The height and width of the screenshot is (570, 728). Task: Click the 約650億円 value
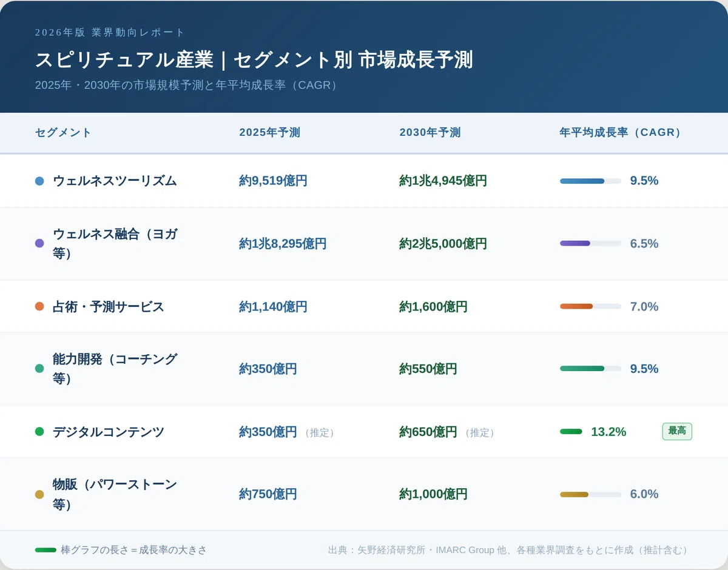(x=428, y=432)
